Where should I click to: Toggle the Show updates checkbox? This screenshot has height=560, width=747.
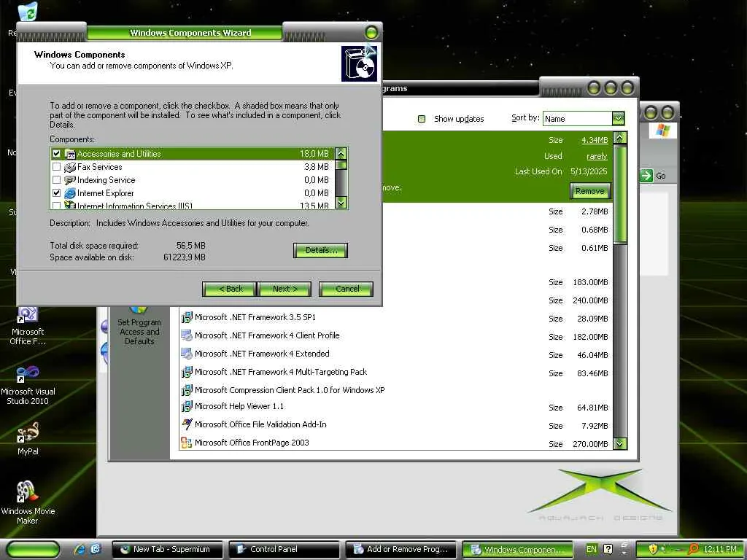(x=422, y=119)
